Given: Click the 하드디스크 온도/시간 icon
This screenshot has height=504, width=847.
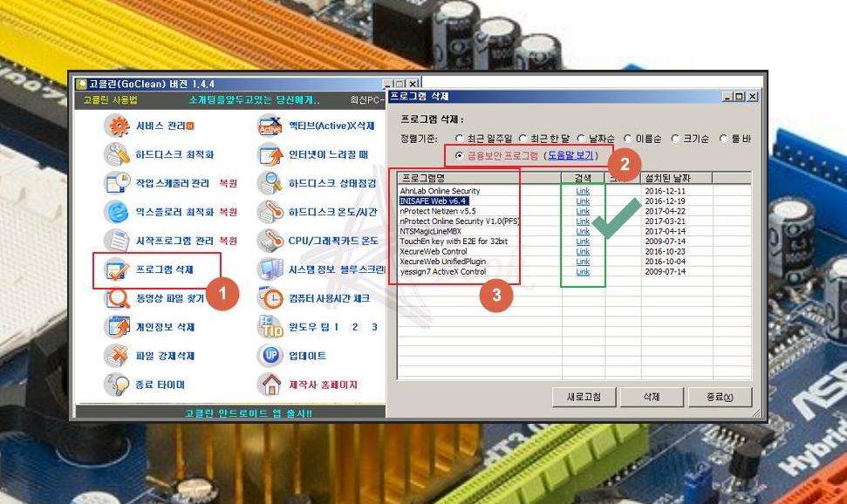Looking at the screenshot, I should click(x=270, y=212).
